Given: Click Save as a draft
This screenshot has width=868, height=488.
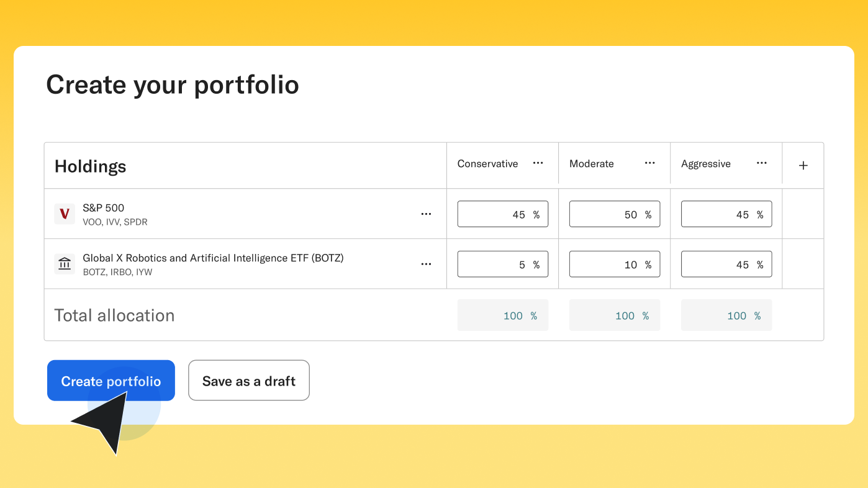Looking at the screenshot, I should pos(248,380).
